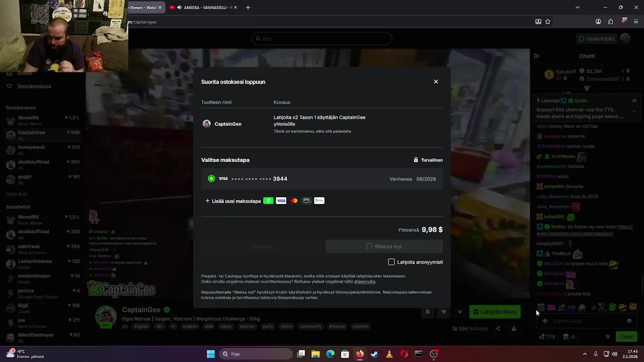Expand the pinned BotRix message chevron
Viewport: 644px width, 362px height.
tap(634, 111)
